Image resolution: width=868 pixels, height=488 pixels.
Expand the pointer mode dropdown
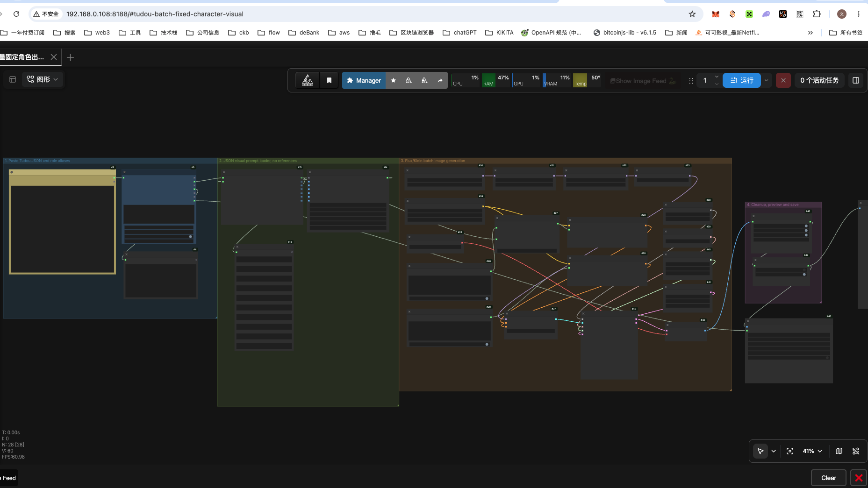point(774,451)
